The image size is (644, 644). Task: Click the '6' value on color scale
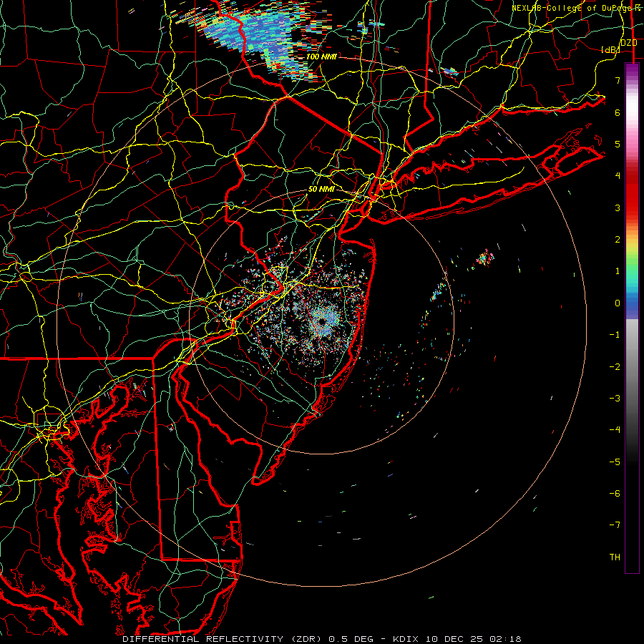click(618, 112)
